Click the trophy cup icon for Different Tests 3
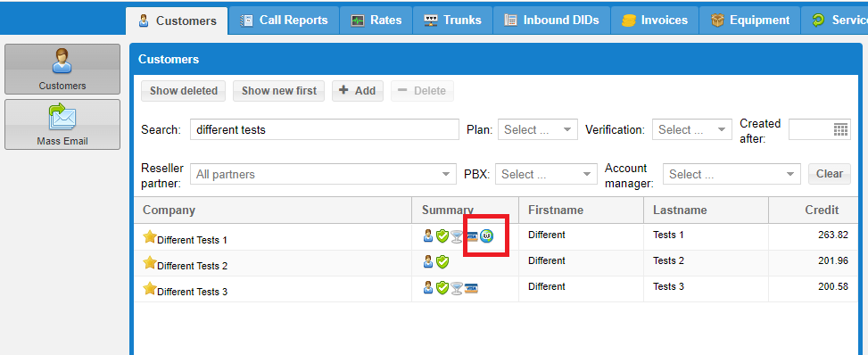 [457, 288]
